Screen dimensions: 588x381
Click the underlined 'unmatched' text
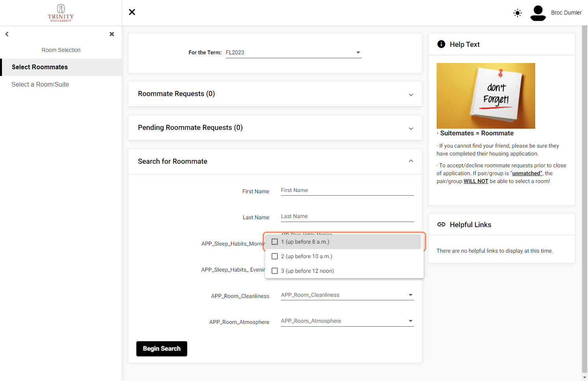point(527,173)
